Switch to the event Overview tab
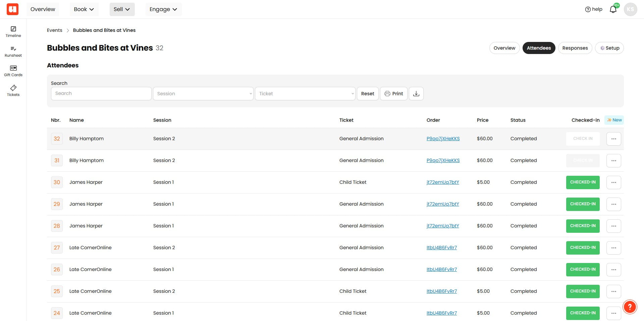Viewport: 644px width, 321px height. [504, 48]
